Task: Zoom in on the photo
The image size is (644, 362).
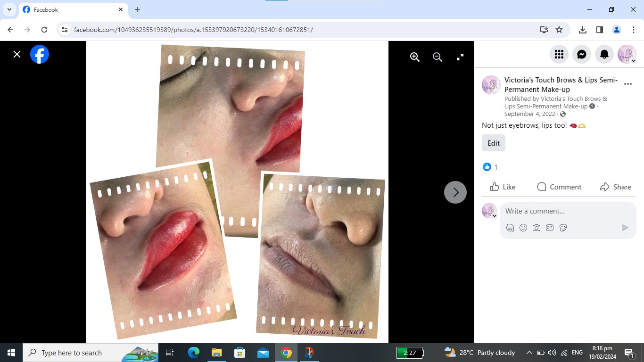Action: pos(414,57)
